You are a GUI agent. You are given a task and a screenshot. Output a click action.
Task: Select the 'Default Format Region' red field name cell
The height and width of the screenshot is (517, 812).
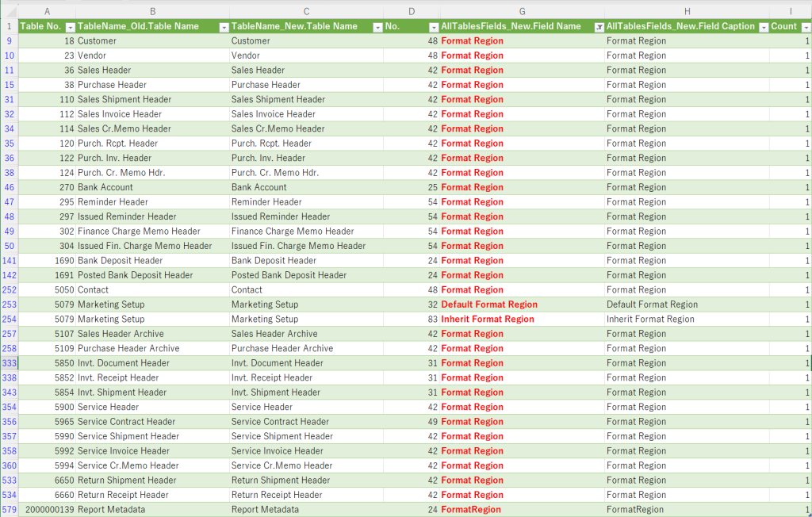click(522, 304)
